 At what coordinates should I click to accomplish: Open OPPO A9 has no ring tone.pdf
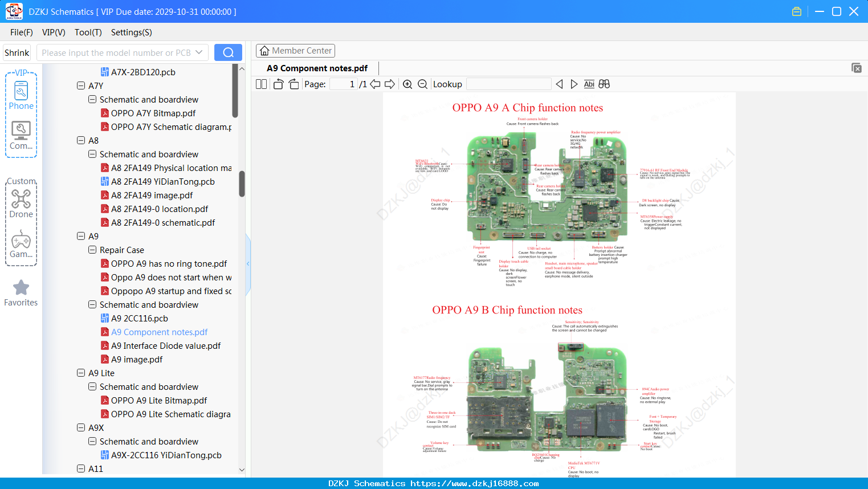point(169,264)
